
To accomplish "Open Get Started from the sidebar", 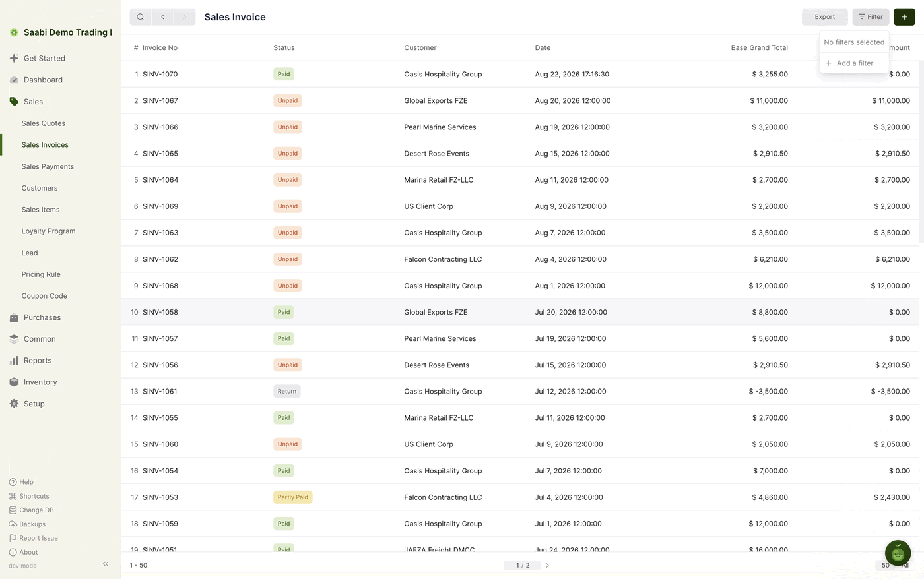I will click(x=44, y=58).
